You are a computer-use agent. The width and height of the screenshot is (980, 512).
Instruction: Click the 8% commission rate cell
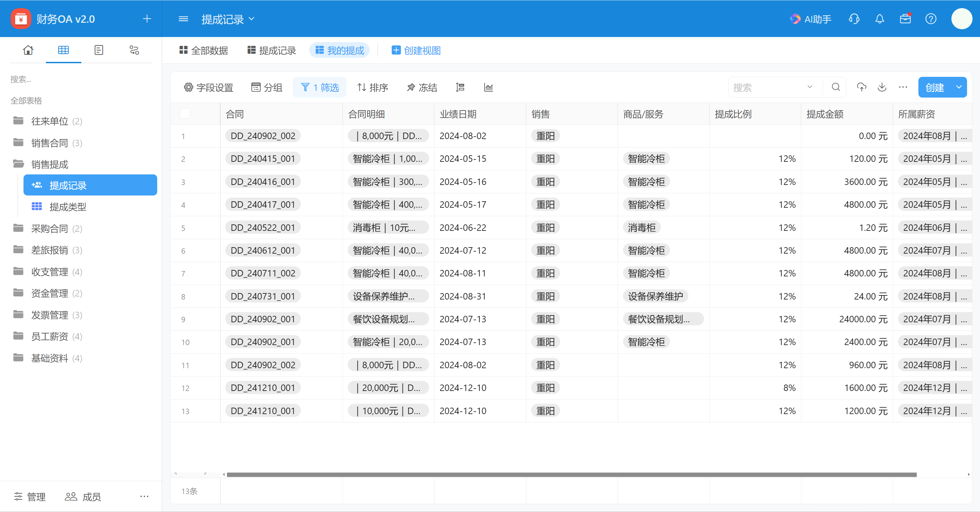[x=755, y=388]
